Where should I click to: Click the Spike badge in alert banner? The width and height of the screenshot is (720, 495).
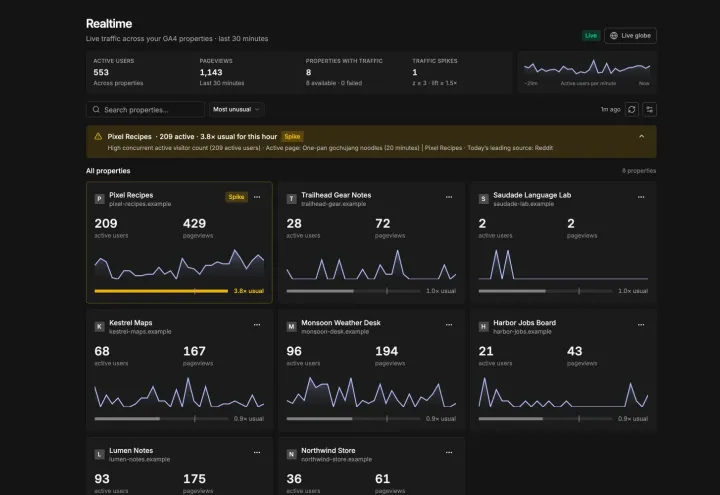click(x=292, y=136)
